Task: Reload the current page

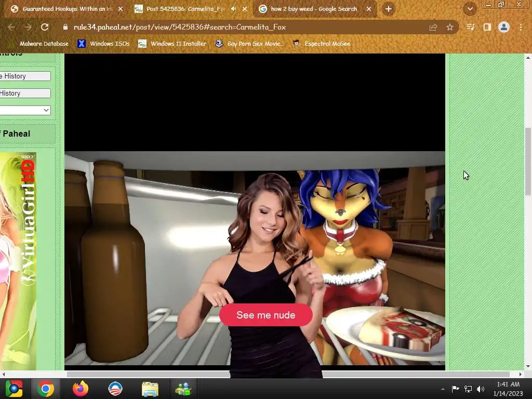Action: pos(45,27)
